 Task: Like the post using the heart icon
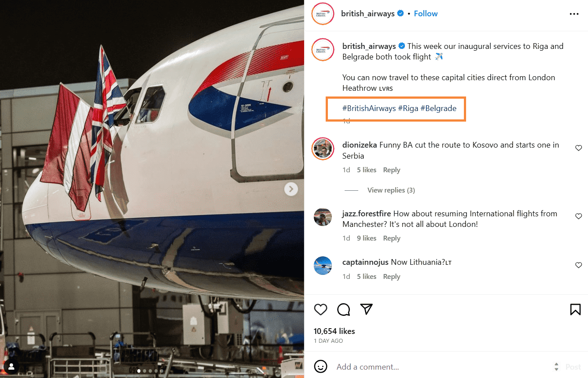pyautogui.click(x=320, y=309)
